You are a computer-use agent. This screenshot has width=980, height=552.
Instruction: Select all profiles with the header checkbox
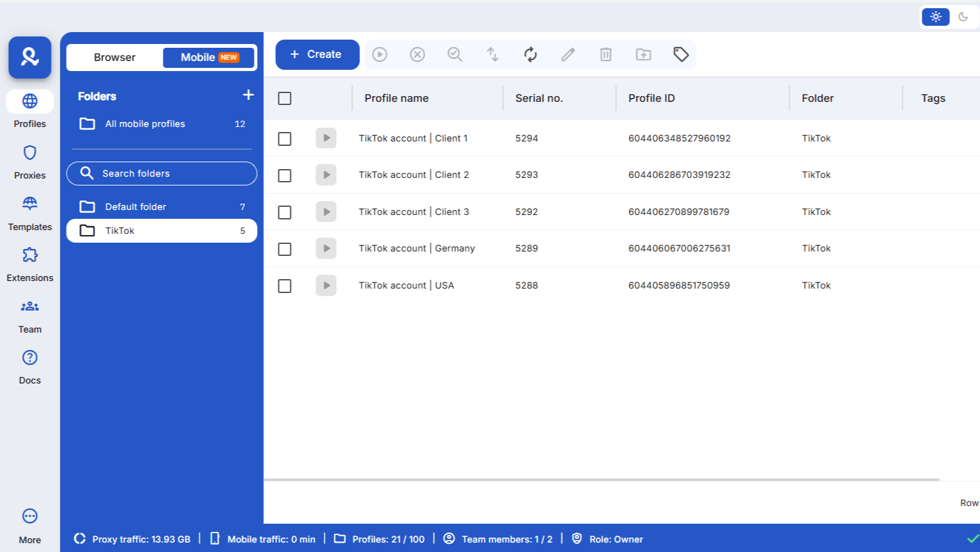coord(284,99)
